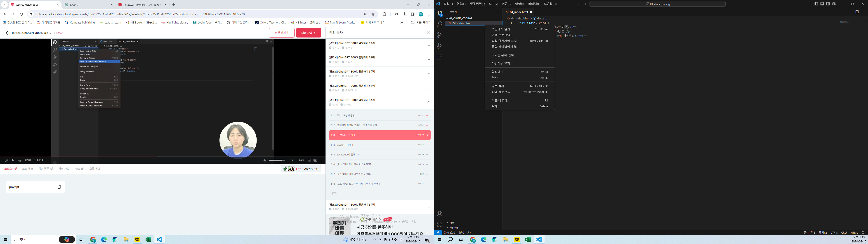Open the Extensions view in VS Code

click(x=439, y=57)
